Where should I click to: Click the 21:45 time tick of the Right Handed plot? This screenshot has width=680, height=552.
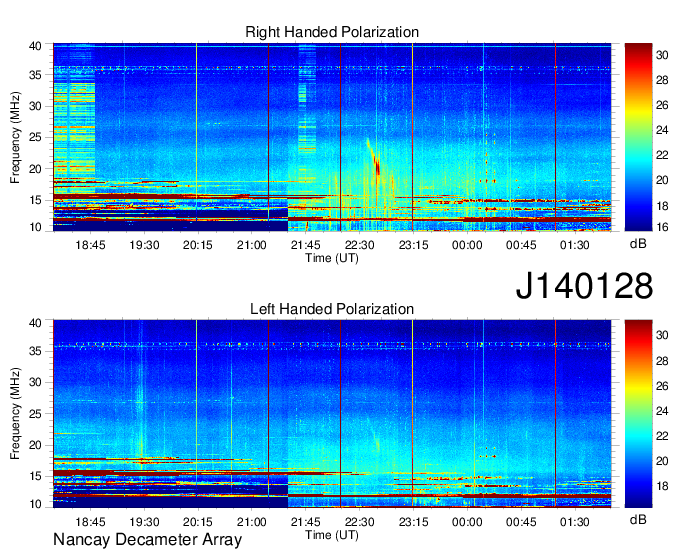pos(306,245)
